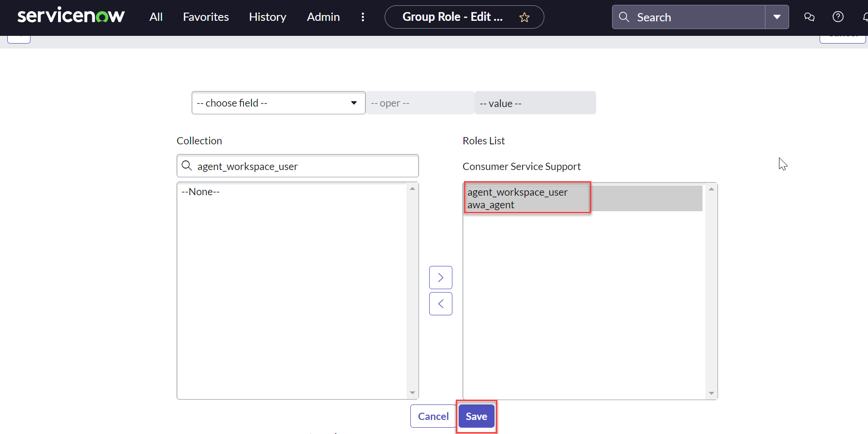Select awa_agent in Roles List
The image size is (868, 434).
coord(491,205)
